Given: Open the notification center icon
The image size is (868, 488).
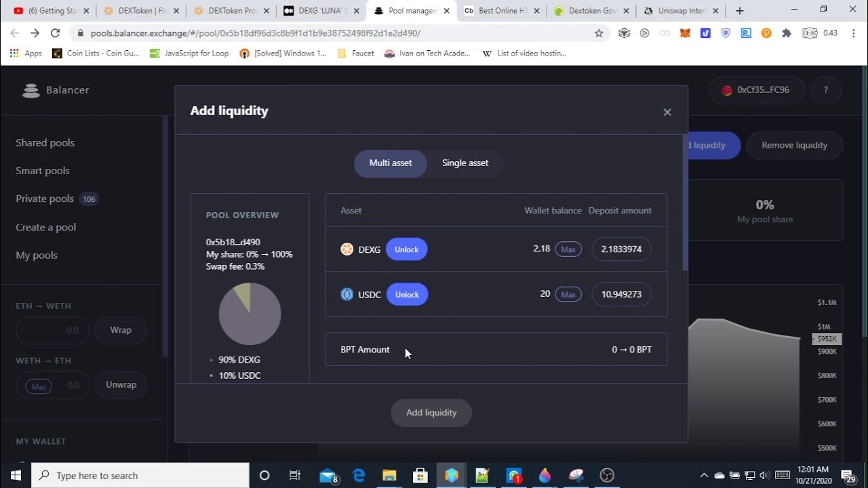Looking at the screenshot, I should pos(848,475).
